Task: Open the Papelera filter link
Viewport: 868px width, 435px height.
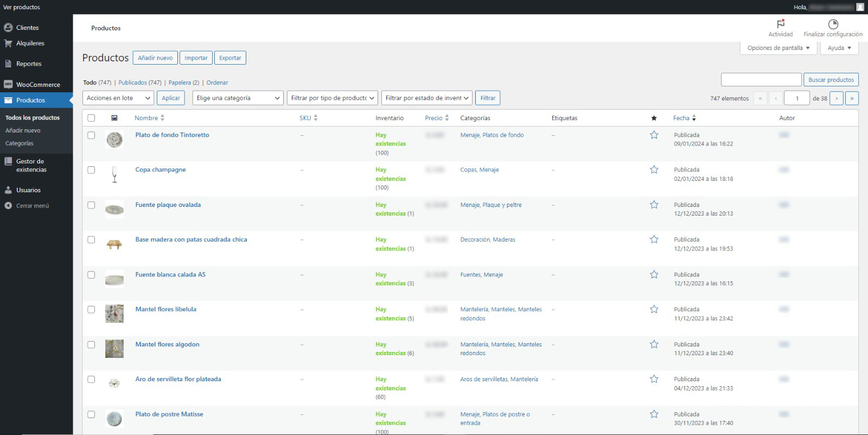Action: (x=180, y=83)
